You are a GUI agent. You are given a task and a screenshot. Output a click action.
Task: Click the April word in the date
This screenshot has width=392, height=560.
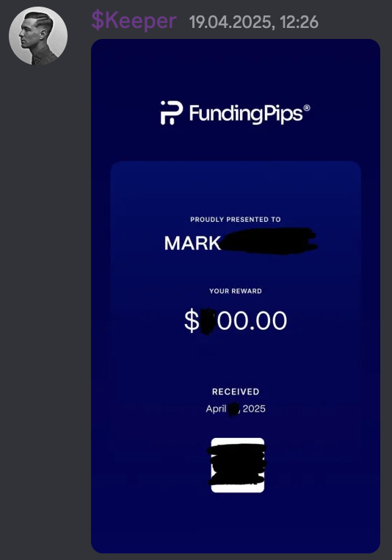coord(216,409)
